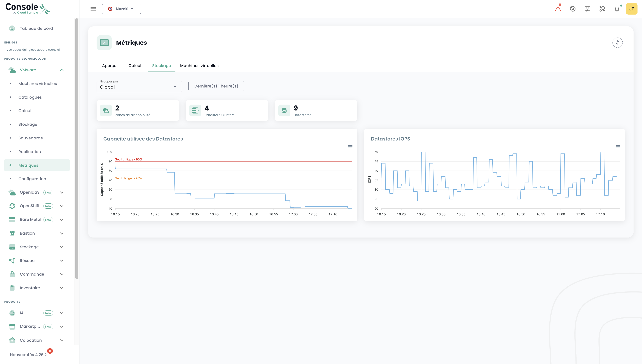Switch to the Calcul tab
This screenshot has width=642, height=364.
[x=135, y=66]
